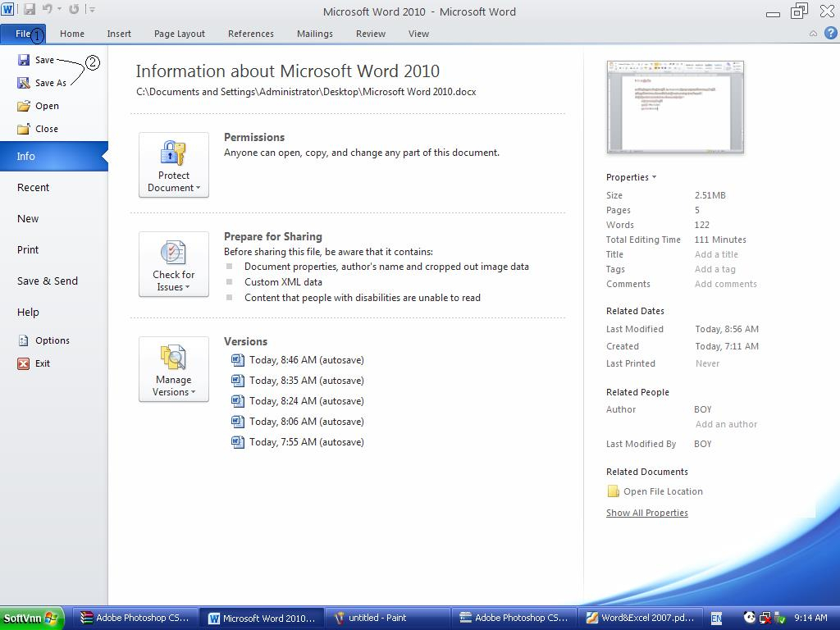Switch to the Home tab
Viewport: 840px width, 630px height.
point(72,34)
